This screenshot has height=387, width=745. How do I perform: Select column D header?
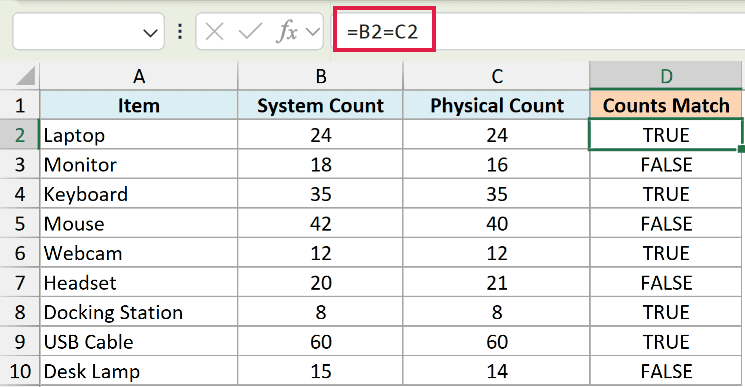(666, 76)
